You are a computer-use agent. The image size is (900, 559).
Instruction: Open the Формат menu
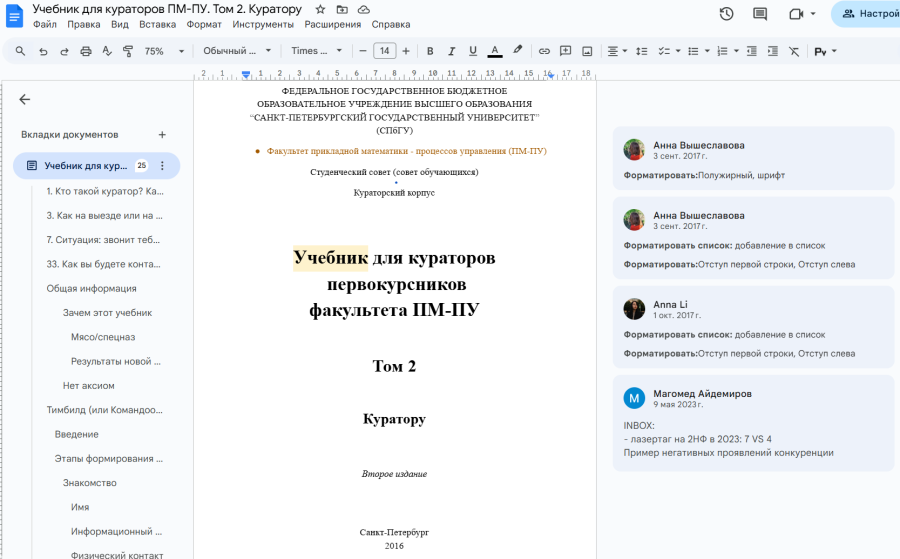tap(204, 24)
